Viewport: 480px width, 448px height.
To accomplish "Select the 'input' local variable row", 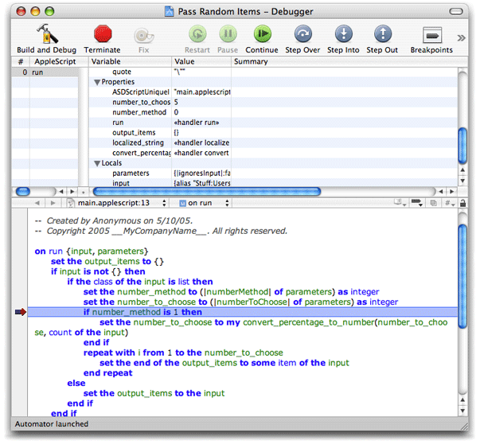I will tap(273, 183).
